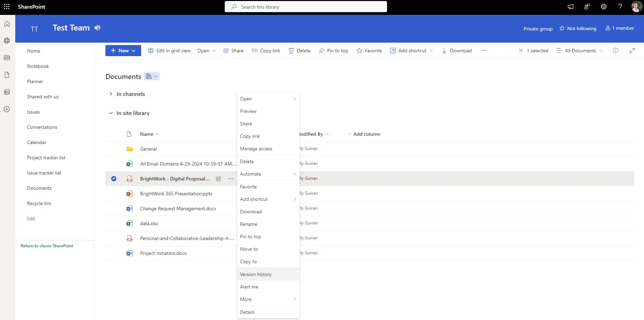644x320 pixels.
Task: Click the expand content full-screen icon
Action: point(632,51)
